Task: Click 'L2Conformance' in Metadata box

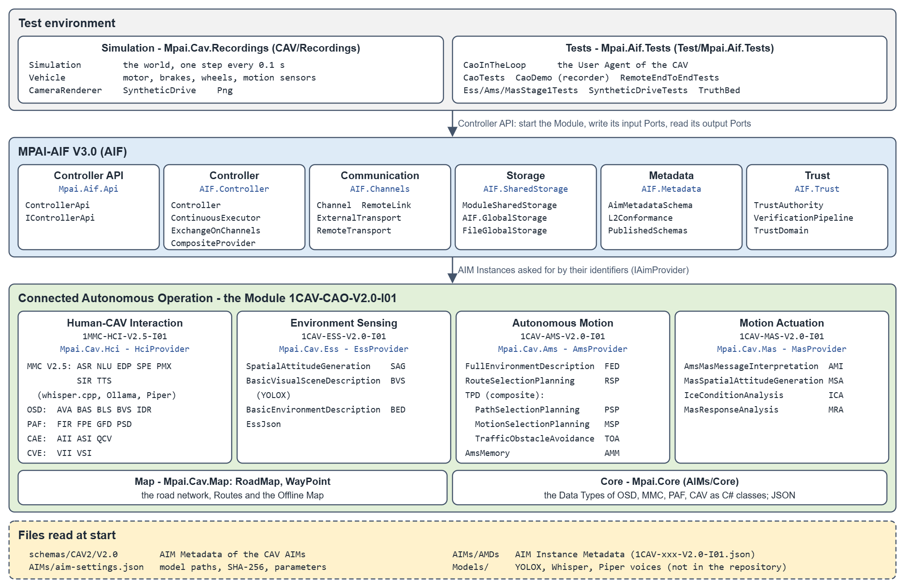Action: pos(640,218)
